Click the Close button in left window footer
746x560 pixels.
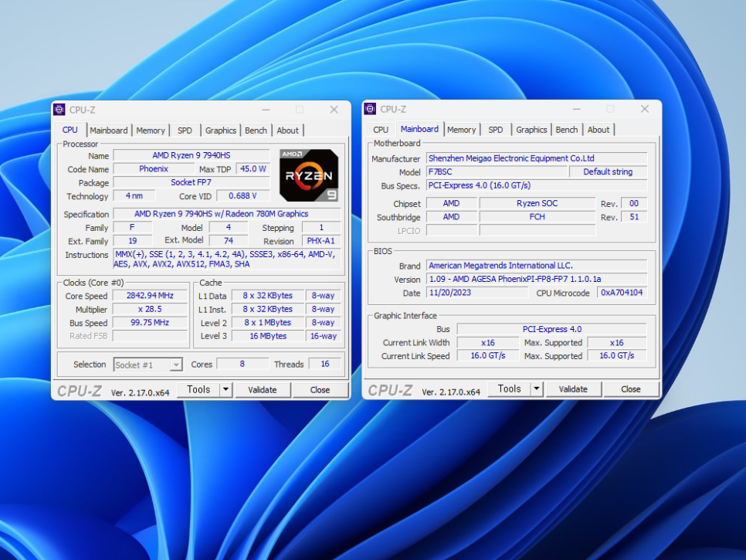[320, 390]
